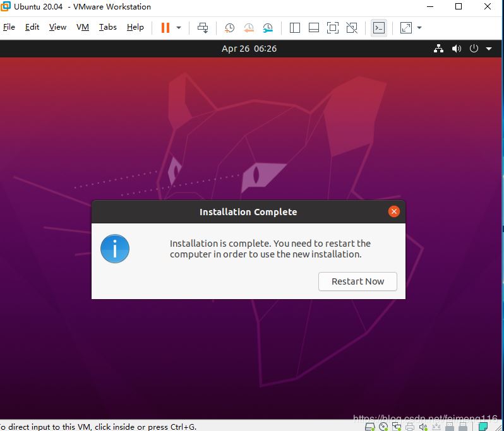
Task: Click the first USB device icon
Action: tap(449, 427)
